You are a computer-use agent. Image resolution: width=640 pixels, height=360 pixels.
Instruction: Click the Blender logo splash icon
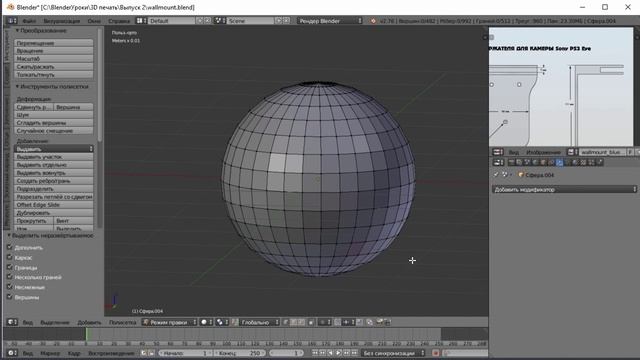click(373, 20)
